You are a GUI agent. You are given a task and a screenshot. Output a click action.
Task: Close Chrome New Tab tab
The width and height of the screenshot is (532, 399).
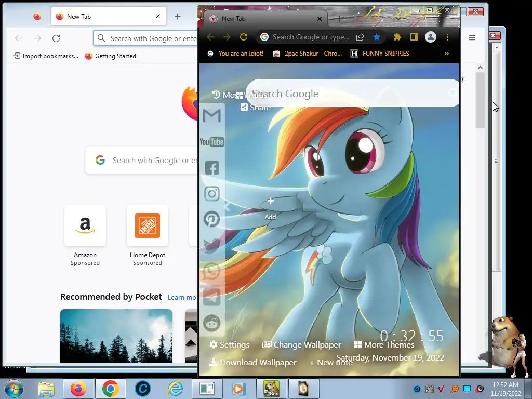coord(320,19)
